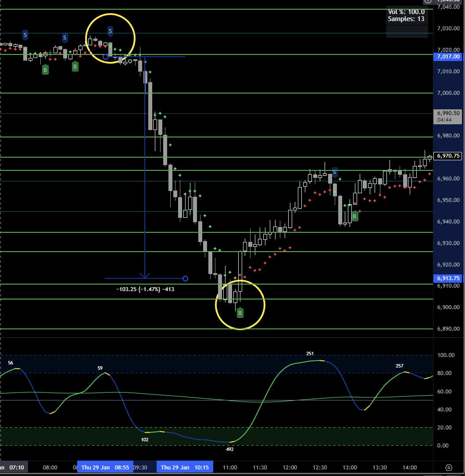The image size is (465, 476).
Task: Click the 7,000.00 price scale label
Action: click(x=448, y=93)
